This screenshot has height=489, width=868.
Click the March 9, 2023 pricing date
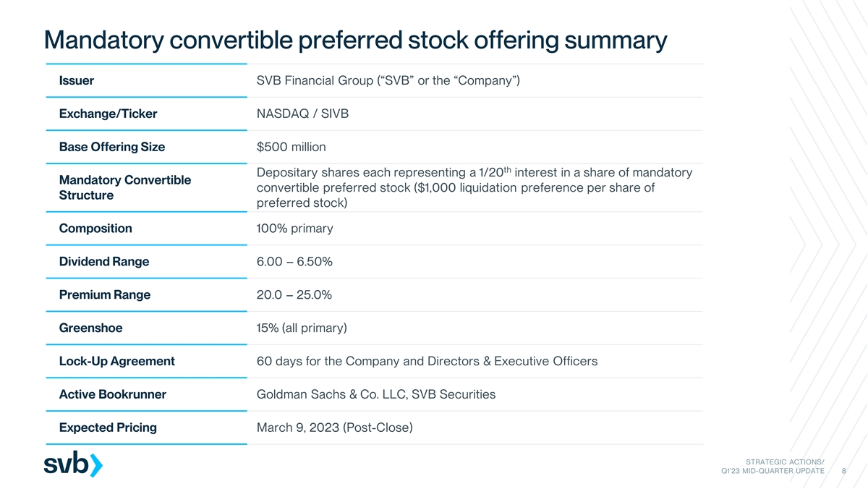pyautogui.click(x=334, y=428)
